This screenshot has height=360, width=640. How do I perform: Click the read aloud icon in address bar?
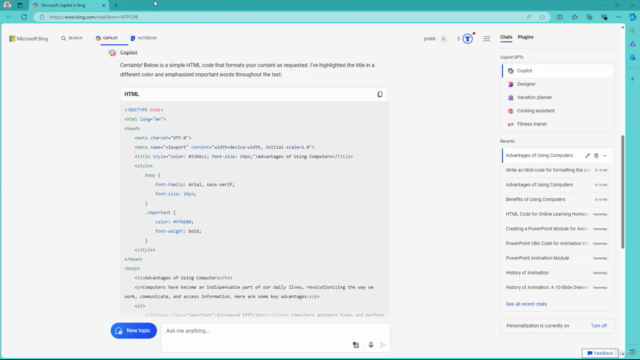point(529,17)
